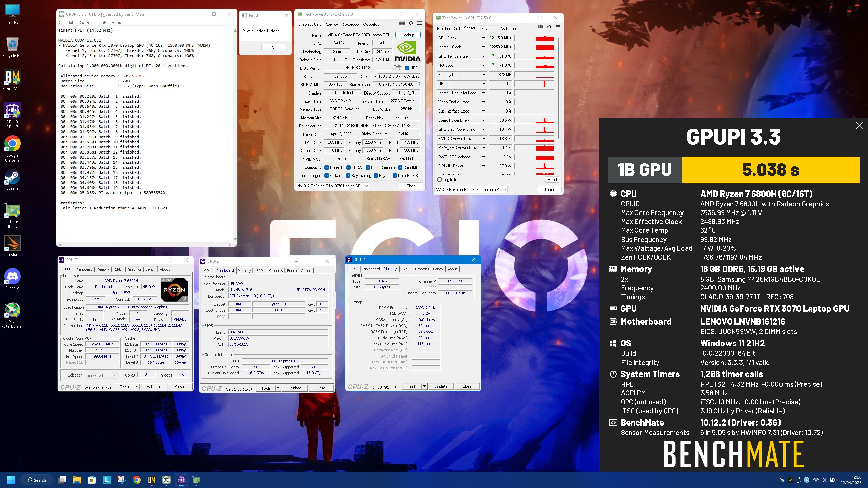Toggle CUDA checkbox in GPU-Z
This screenshot has height=488, width=868.
pyautogui.click(x=348, y=168)
